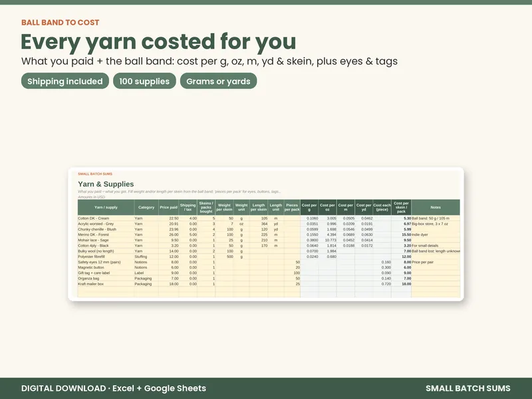Click the 'Polyester fibrefill' cell
Viewport: 532px width, 399px height.
[106, 257]
